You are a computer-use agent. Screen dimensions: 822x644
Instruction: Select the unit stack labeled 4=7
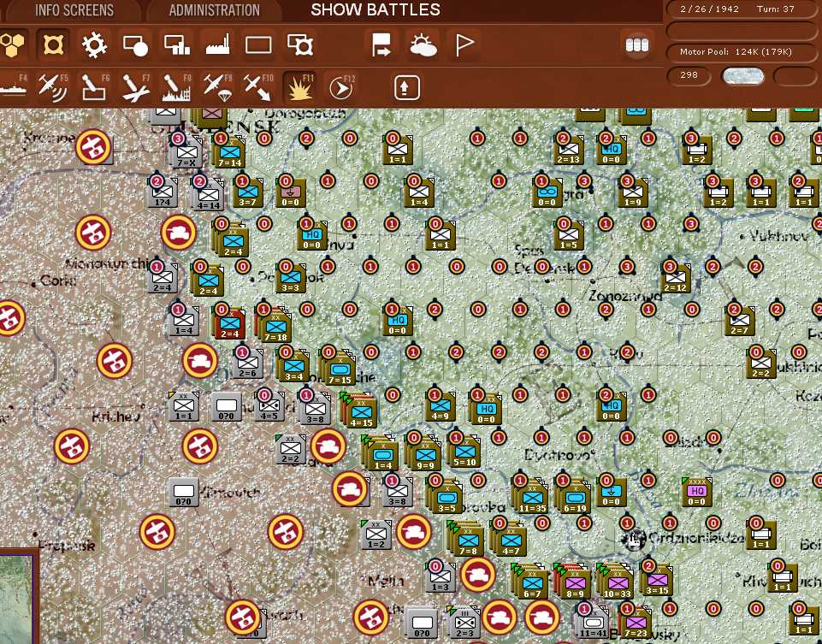click(x=509, y=539)
